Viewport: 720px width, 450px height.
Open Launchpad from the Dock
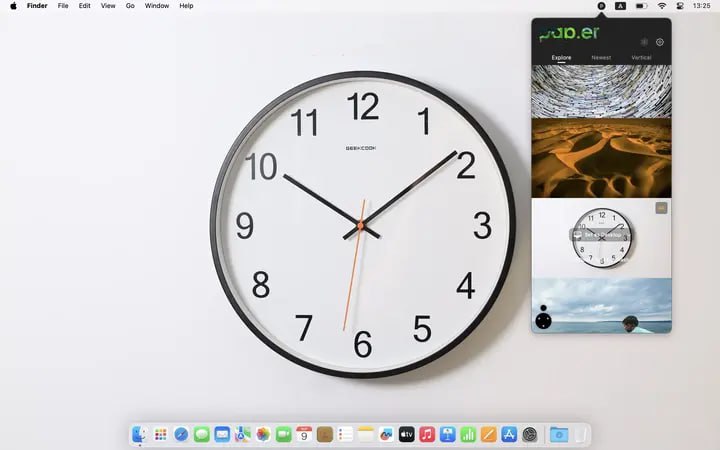click(160, 434)
